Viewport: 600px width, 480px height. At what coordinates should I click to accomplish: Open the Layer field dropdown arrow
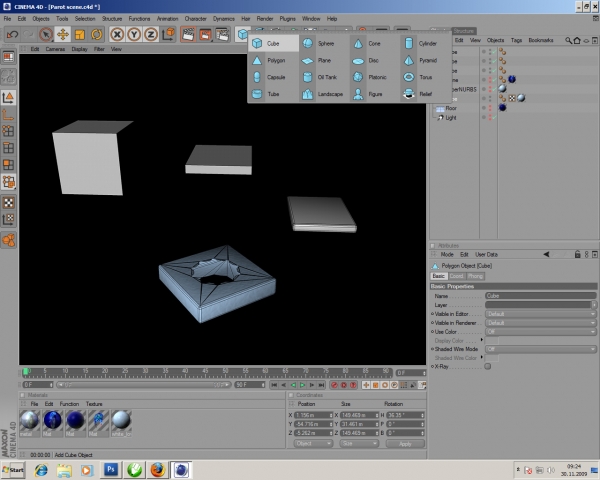594,305
